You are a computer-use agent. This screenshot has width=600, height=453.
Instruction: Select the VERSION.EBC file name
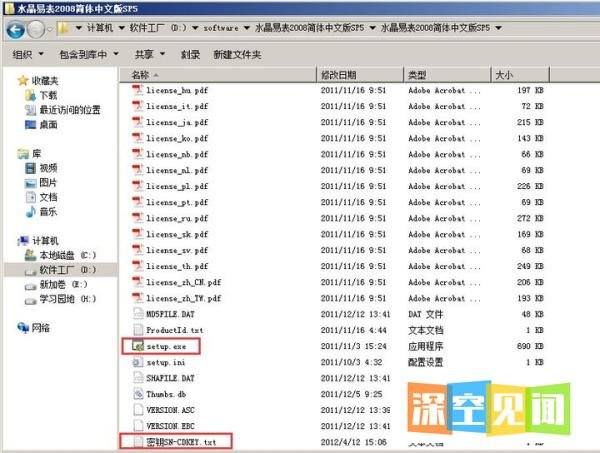[x=170, y=426]
